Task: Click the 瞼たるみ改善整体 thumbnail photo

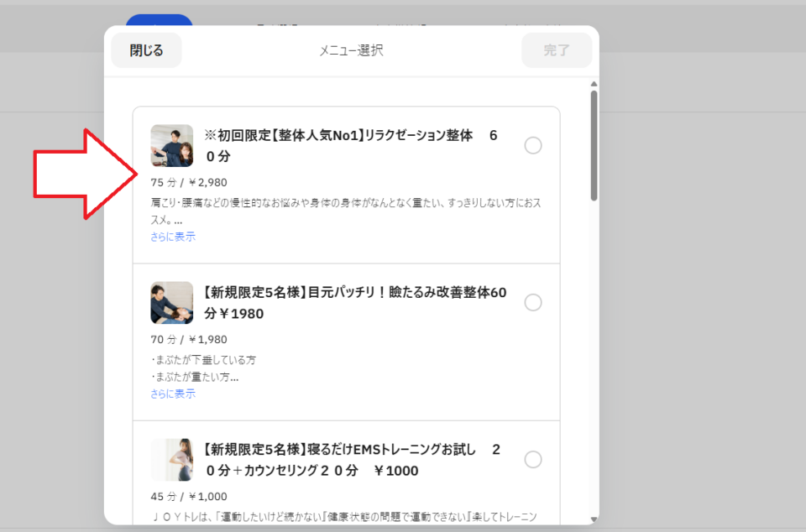Action: 171,303
